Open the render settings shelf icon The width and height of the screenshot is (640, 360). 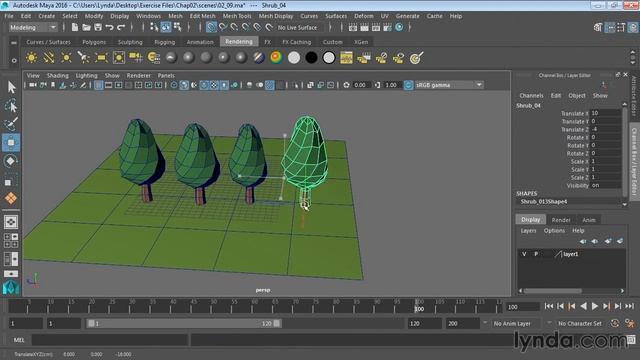(x=346, y=58)
